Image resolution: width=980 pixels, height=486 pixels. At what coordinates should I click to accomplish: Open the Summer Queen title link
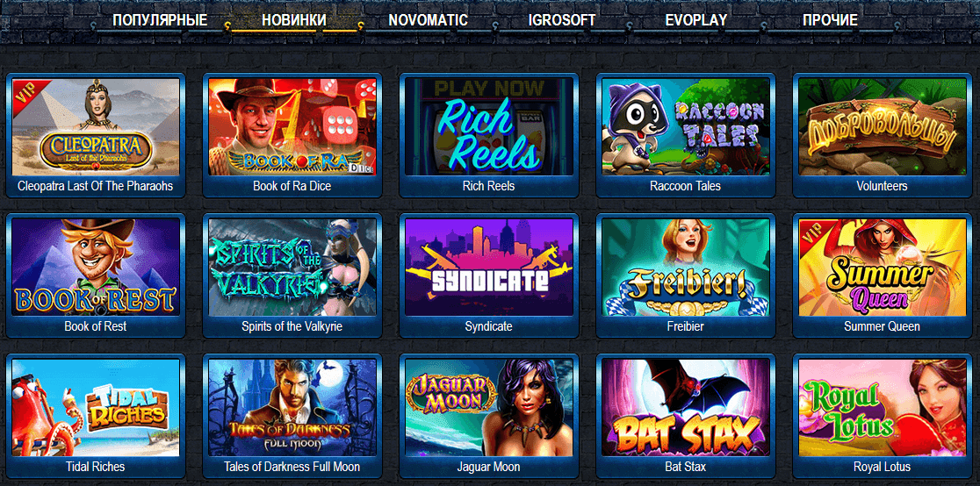coord(882,326)
